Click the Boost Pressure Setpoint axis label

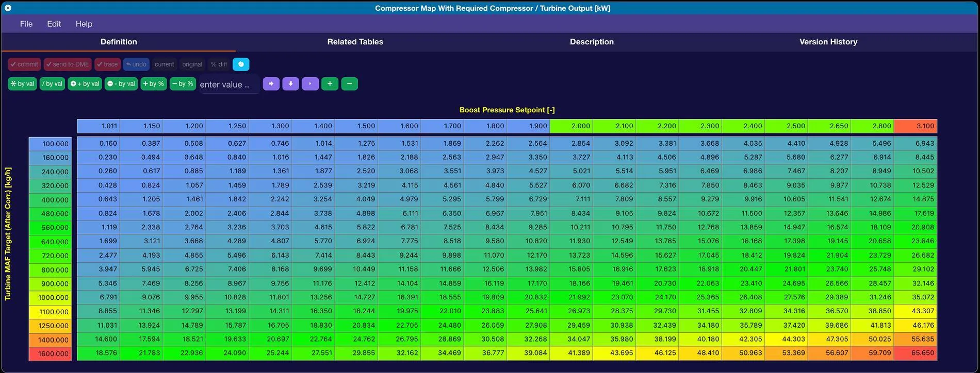(507, 110)
